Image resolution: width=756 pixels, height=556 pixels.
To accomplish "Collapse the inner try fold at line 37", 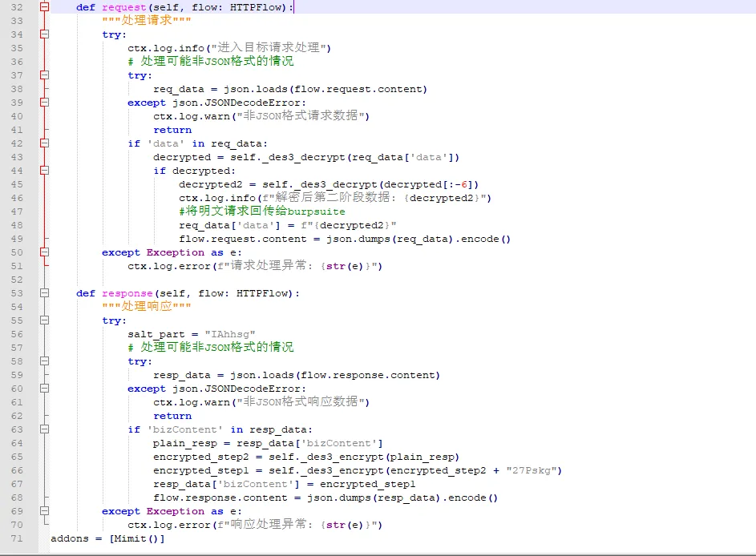I will [x=44, y=75].
